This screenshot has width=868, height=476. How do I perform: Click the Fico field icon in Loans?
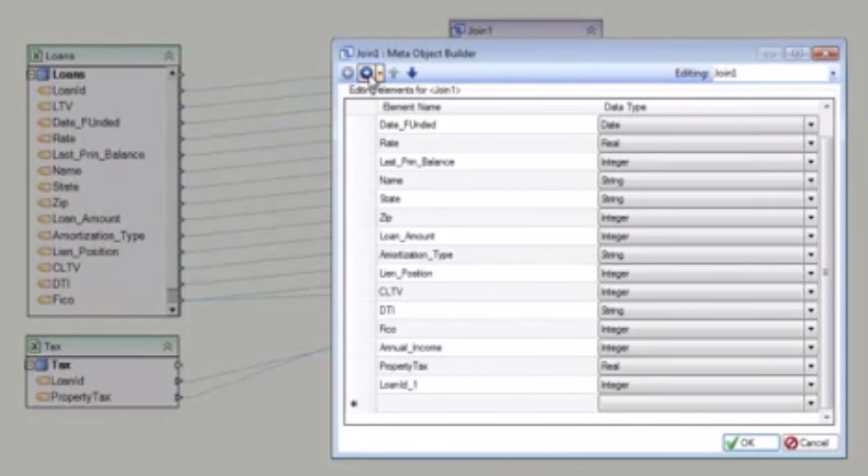pyautogui.click(x=44, y=301)
